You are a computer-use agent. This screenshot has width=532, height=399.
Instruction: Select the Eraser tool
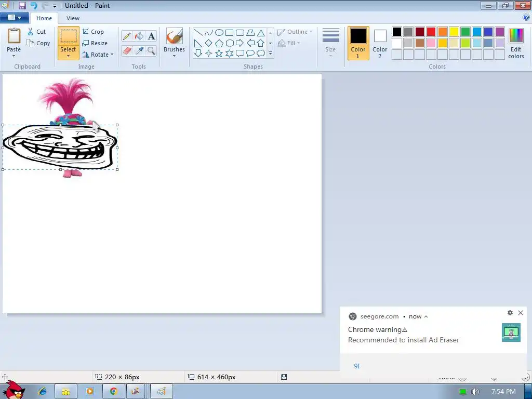pyautogui.click(x=127, y=50)
